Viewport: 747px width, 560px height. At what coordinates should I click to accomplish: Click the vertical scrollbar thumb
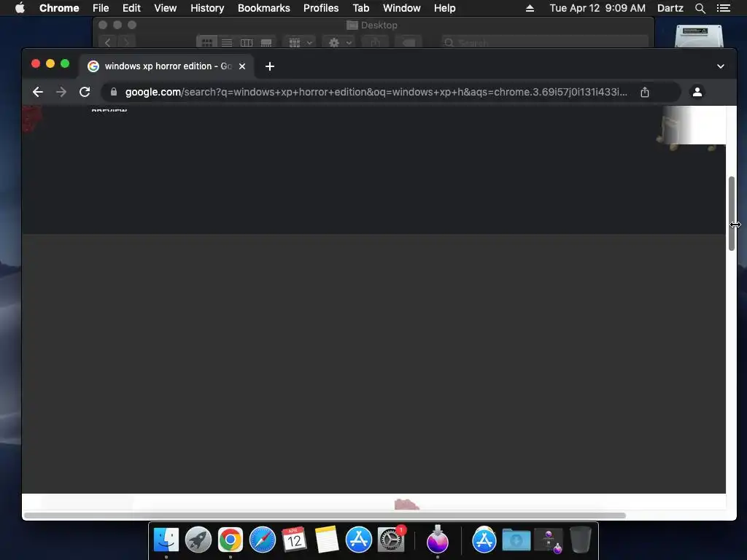[731, 214]
